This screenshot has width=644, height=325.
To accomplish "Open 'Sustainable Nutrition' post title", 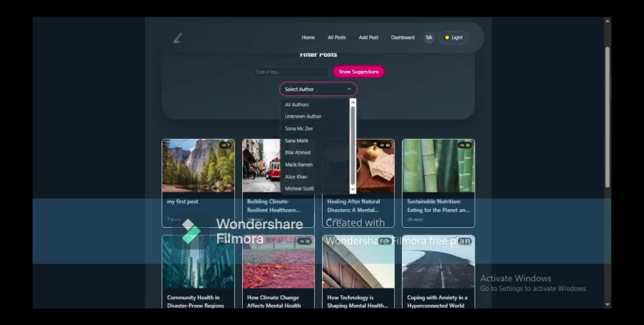I will (x=438, y=205).
